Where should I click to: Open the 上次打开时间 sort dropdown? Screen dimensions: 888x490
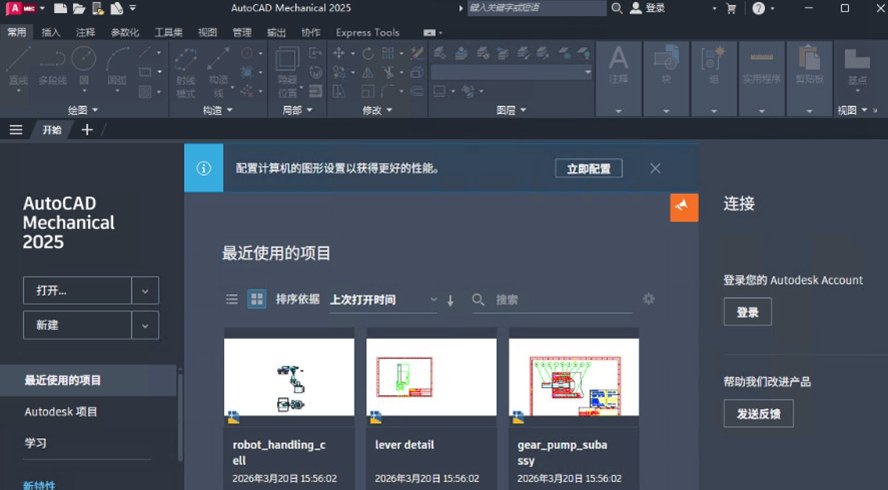384,300
